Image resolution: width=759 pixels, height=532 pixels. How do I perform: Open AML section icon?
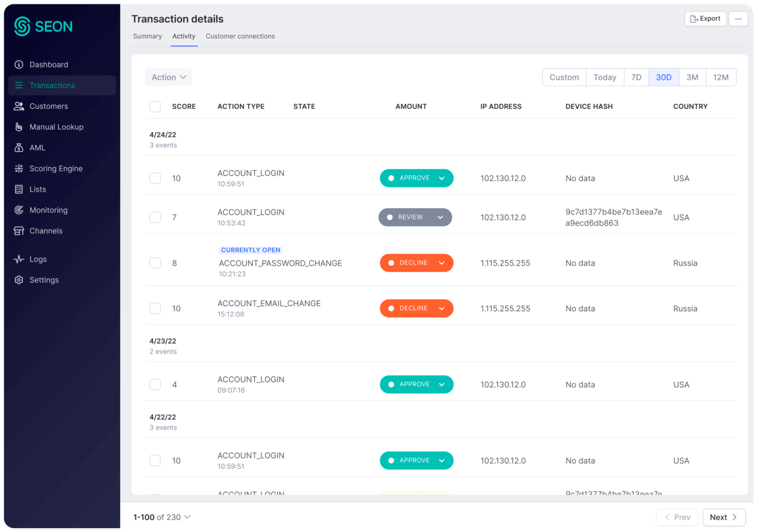pos(19,148)
